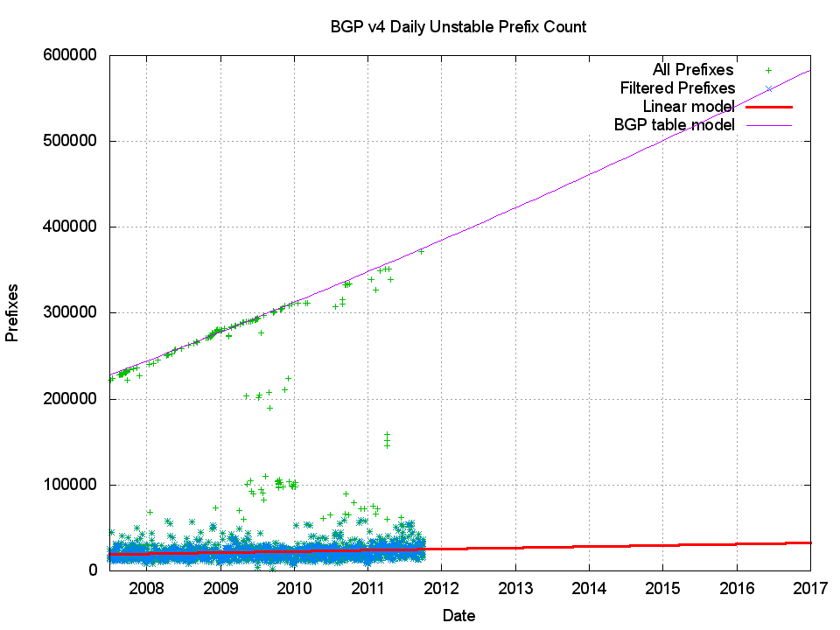
Task: Click the green plus marker beside All Prefixes
Action: pyautogui.click(x=768, y=70)
